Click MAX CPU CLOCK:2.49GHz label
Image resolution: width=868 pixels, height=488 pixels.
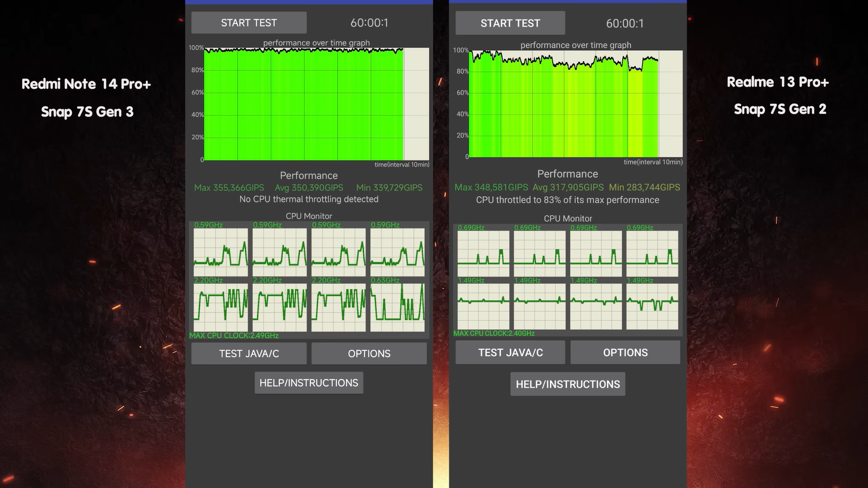click(x=234, y=336)
